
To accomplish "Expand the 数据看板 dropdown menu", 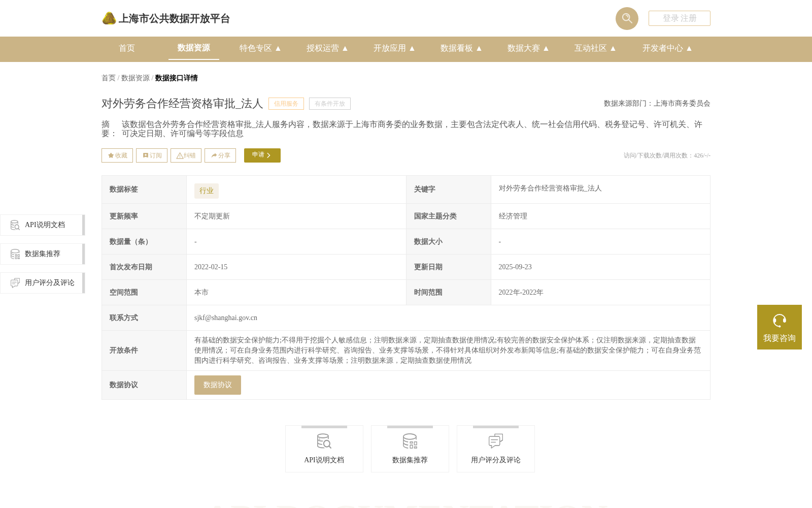I will click(x=461, y=48).
